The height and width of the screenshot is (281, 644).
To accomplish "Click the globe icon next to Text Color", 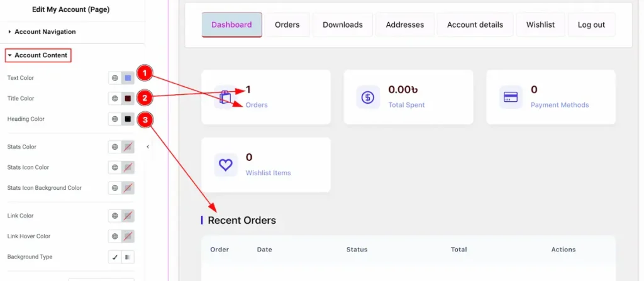I will [115, 78].
